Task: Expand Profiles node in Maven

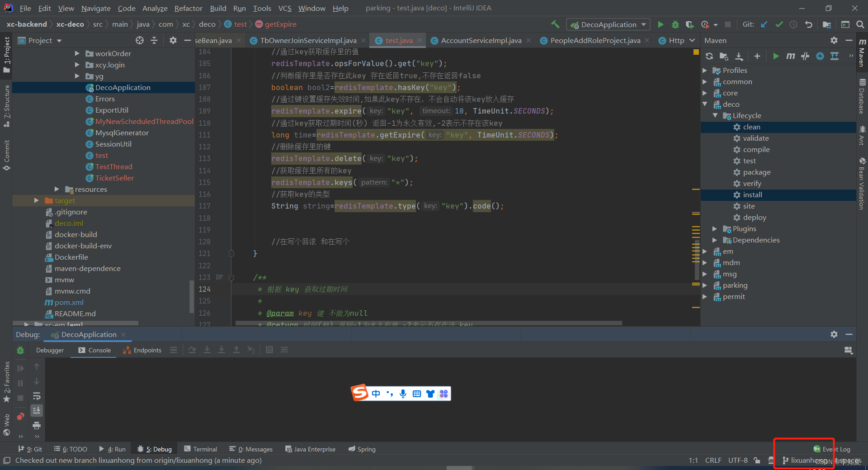Action: [x=705, y=70]
